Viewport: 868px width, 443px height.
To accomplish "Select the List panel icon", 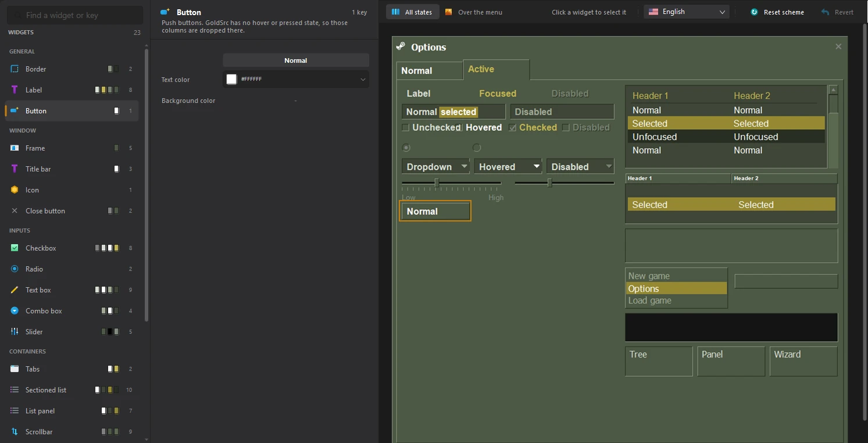I will coord(15,410).
